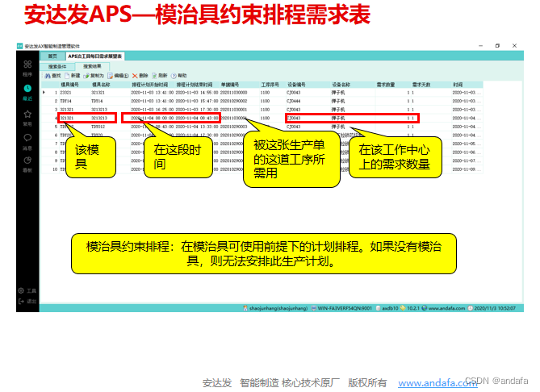Click row 5 mold name TDT012
Screen dimensions: 540x392
pos(98,127)
